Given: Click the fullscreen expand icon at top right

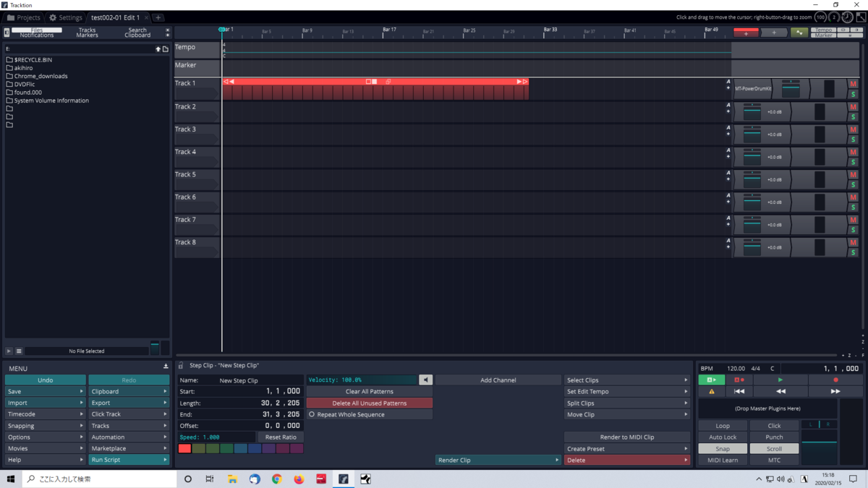Looking at the screenshot, I should [861, 17].
